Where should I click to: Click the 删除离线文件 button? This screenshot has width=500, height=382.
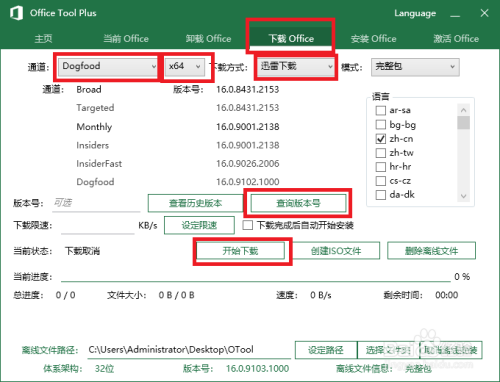coord(431,251)
